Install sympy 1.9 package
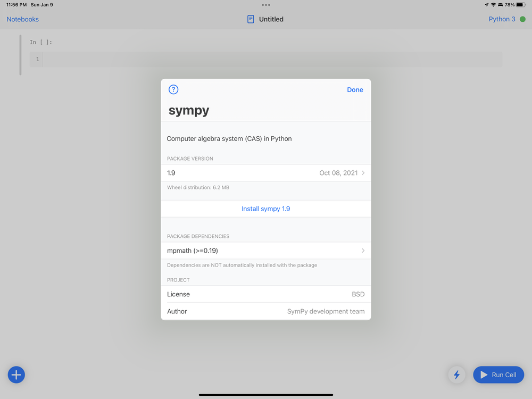Image resolution: width=532 pixels, height=399 pixels. (x=265, y=209)
